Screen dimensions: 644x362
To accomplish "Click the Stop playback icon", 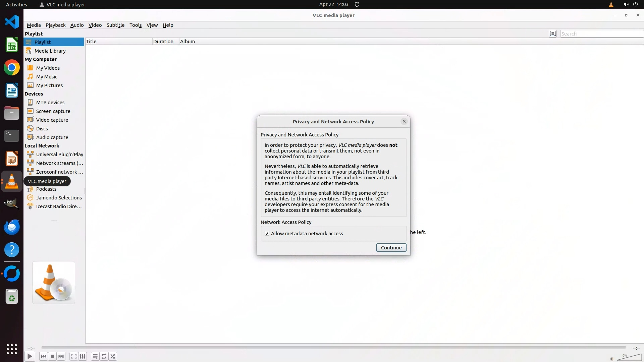I will pyautogui.click(x=52, y=356).
